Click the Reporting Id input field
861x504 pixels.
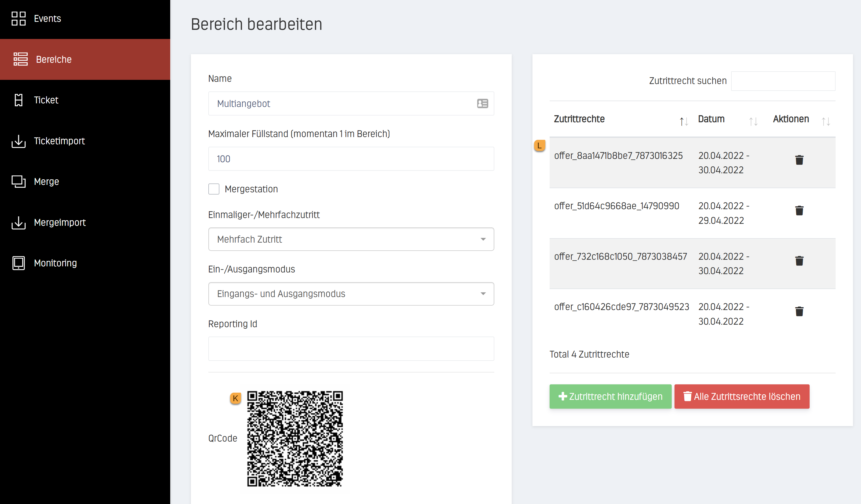(351, 348)
